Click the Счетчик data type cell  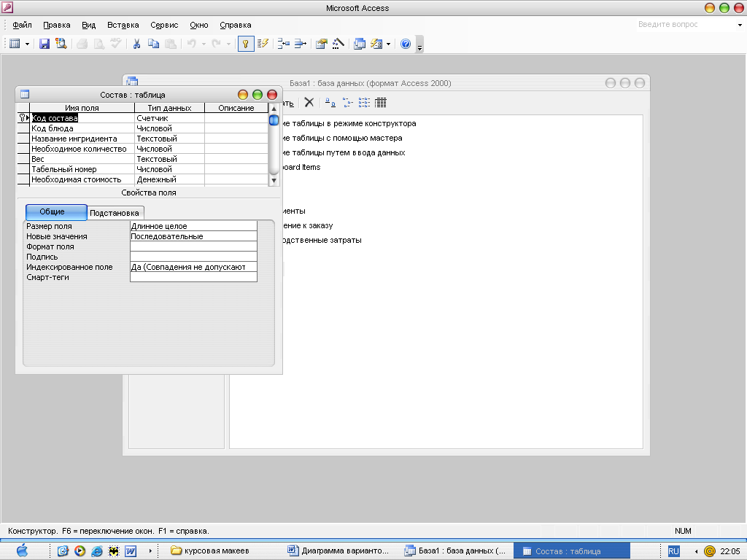169,118
